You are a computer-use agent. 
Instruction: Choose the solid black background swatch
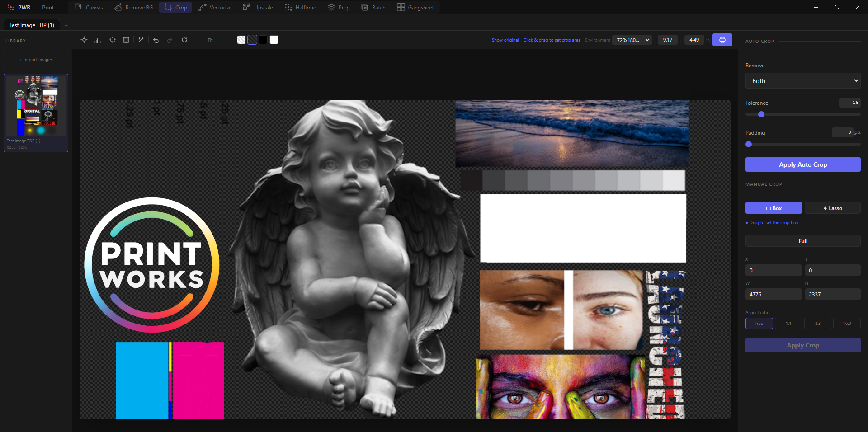263,40
